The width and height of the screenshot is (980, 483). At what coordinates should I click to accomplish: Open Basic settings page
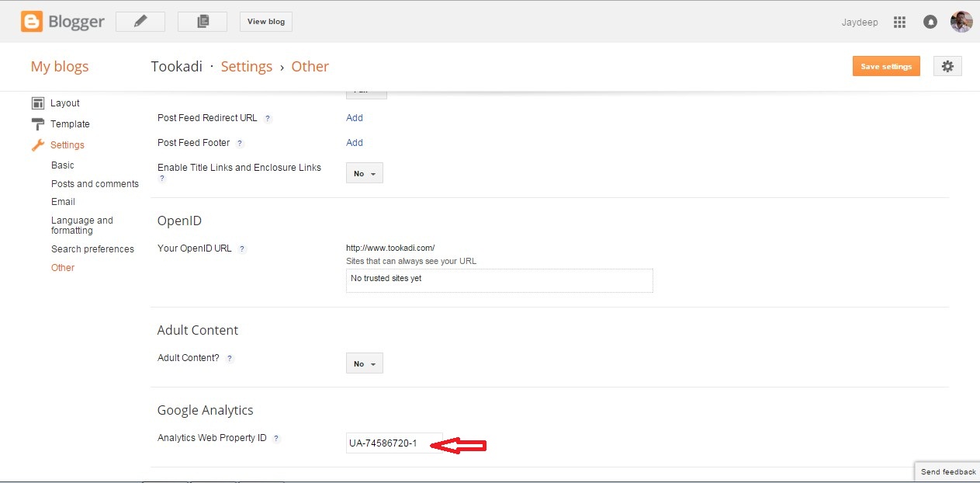(63, 165)
